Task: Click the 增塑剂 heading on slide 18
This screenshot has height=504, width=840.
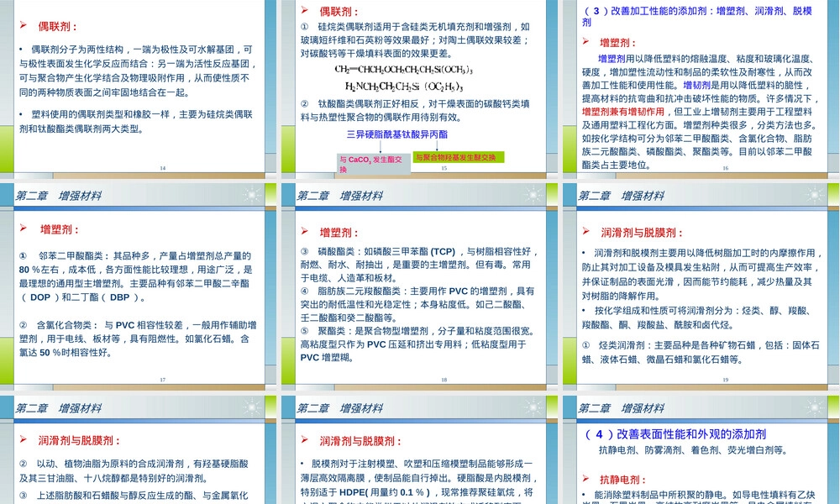Action: 339,233
